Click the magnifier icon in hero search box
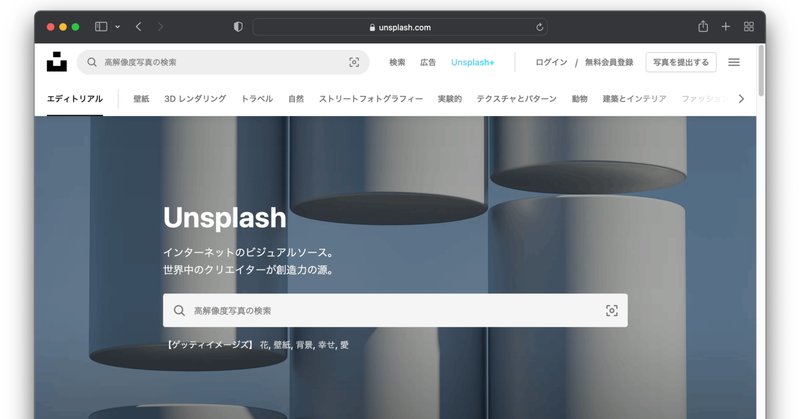Image resolution: width=800 pixels, height=419 pixels. click(x=179, y=310)
